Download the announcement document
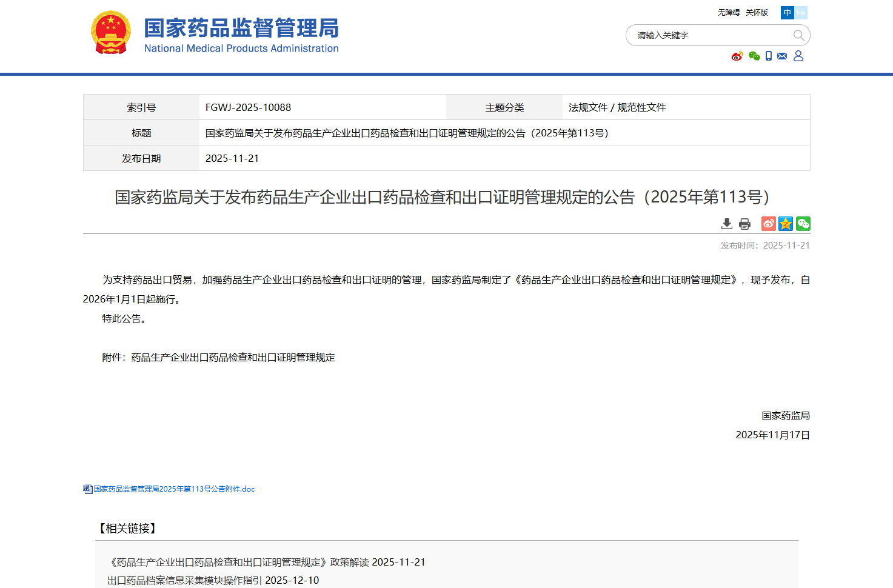 [x=727, y=224]
